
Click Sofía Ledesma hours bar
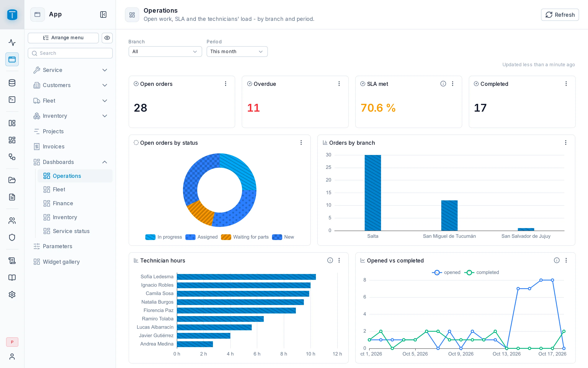(x=246, y=277)
